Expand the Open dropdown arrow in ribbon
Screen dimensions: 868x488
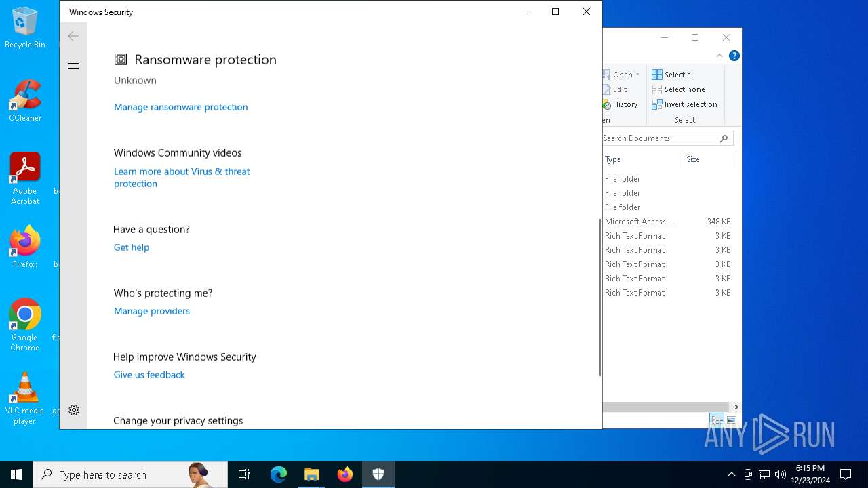coord(637,75)
